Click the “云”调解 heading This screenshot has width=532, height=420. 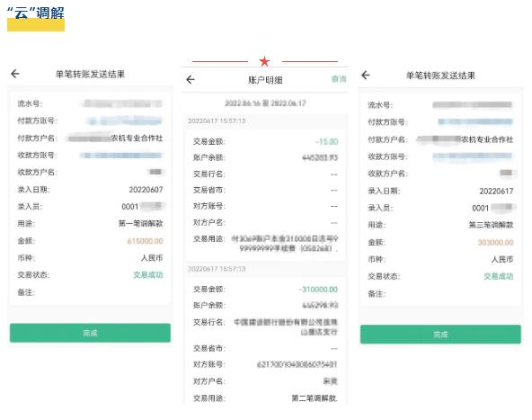(x=36, y=13)
